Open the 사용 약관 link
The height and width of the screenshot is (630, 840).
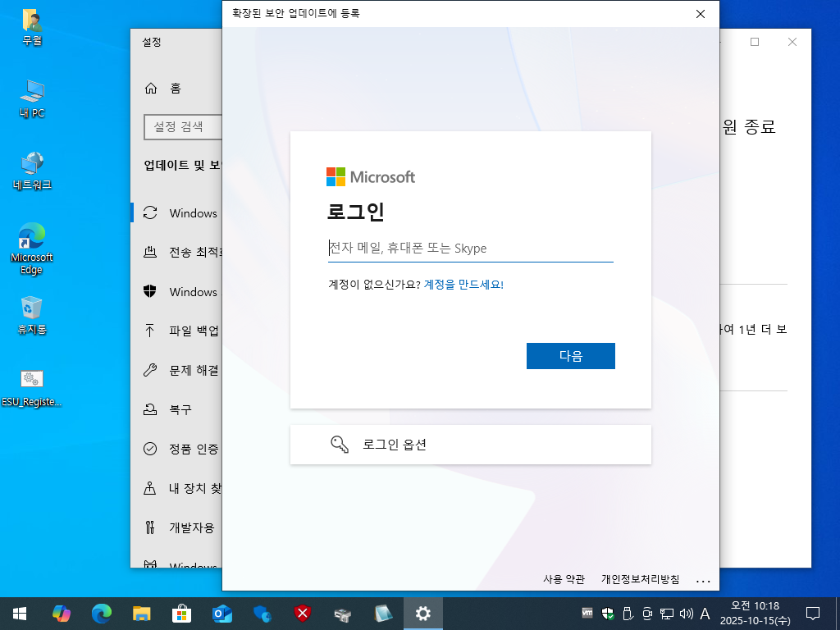point(564,579)
